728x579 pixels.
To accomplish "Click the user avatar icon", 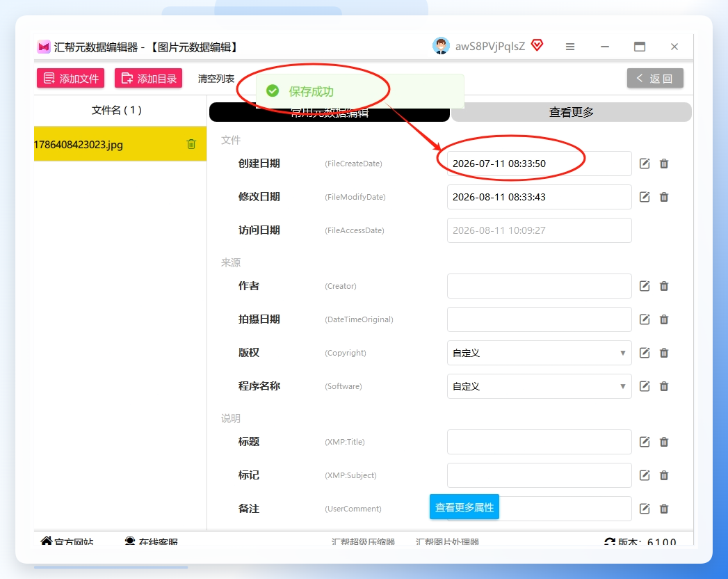I will (441, 46).
